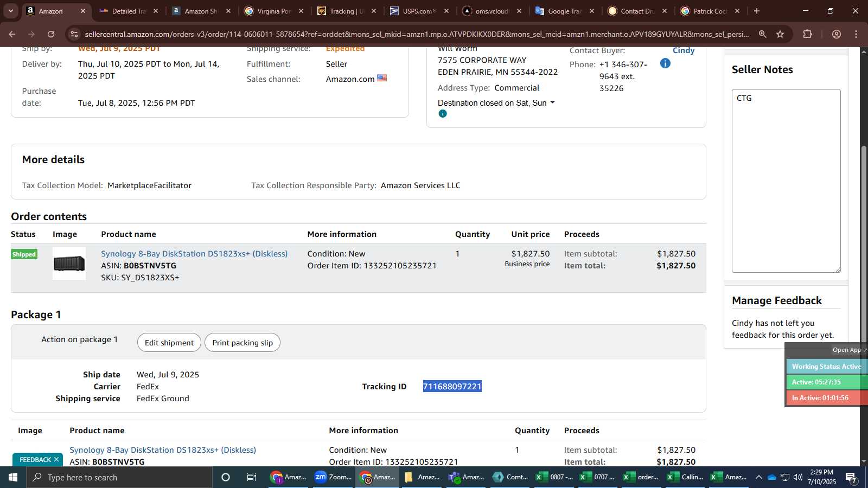Open Task View on the taskbar
The image size is (868, 488).
coord(251,477)
